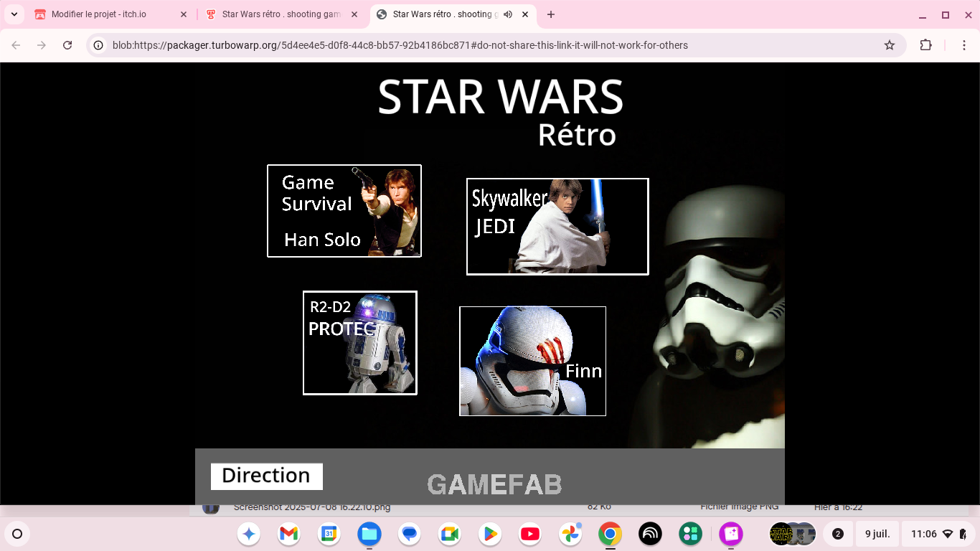Screen dimensions: 980x551
Task: Open YouTube from the shelf
Action: click(530, 534)
